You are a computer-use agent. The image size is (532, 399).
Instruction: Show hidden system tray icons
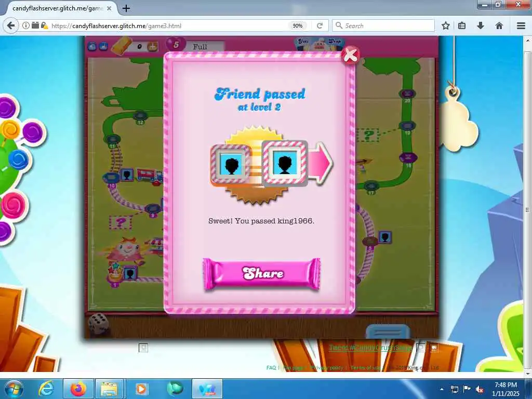[442, 389]
